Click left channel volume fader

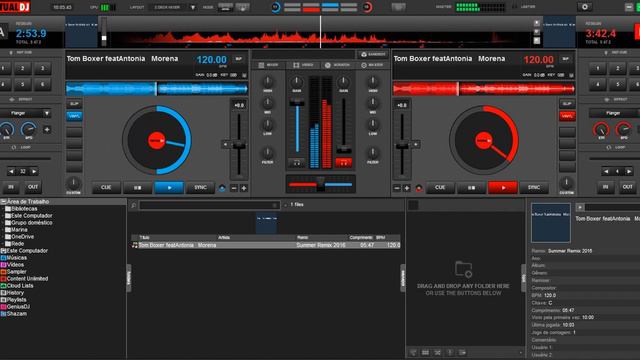[x=297, y=127]
